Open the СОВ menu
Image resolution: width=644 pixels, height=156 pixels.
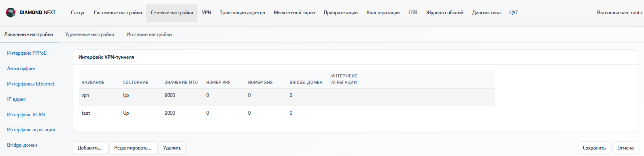pyautogui.click(x=413, y=13)
